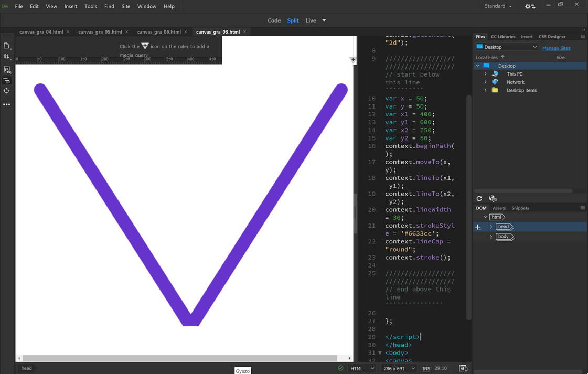This screenshot has height=374, width=588.
Task: Switch to the Assets tab
Action: click(499, 208)
